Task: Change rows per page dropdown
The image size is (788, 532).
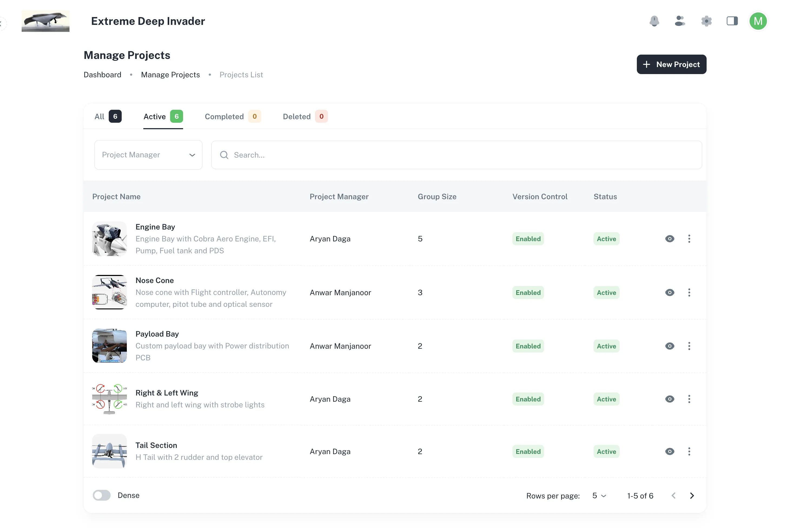Action: coord(599,496)
